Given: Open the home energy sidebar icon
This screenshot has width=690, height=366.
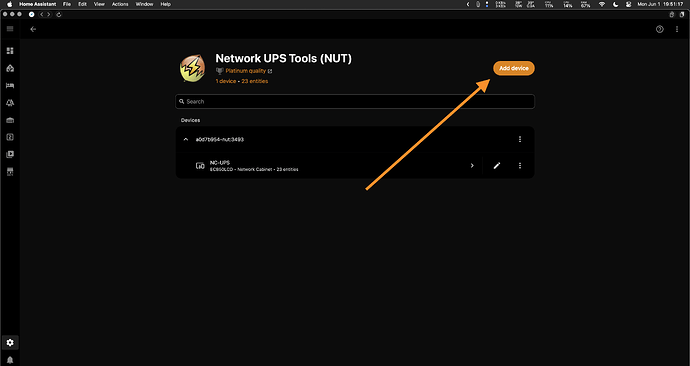Looking at the screenshot, I should [x=10, y=68].
